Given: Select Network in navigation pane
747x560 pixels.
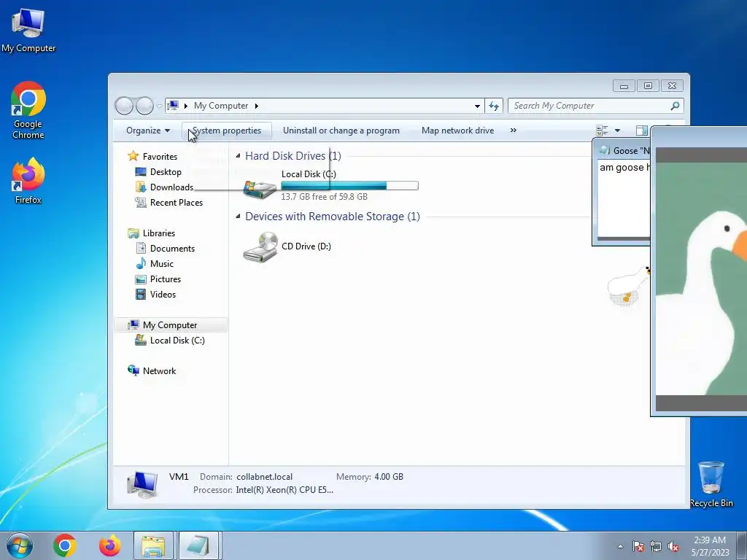Looking at the screenshot, I should coord(152,370).
